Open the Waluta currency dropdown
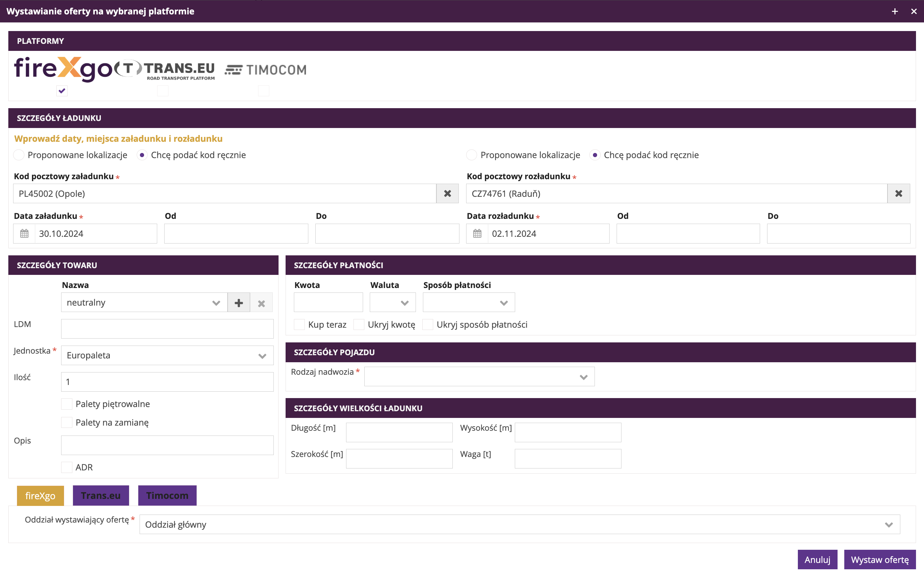The width and height of the screenshot is (924, 576). pos(393,303)
